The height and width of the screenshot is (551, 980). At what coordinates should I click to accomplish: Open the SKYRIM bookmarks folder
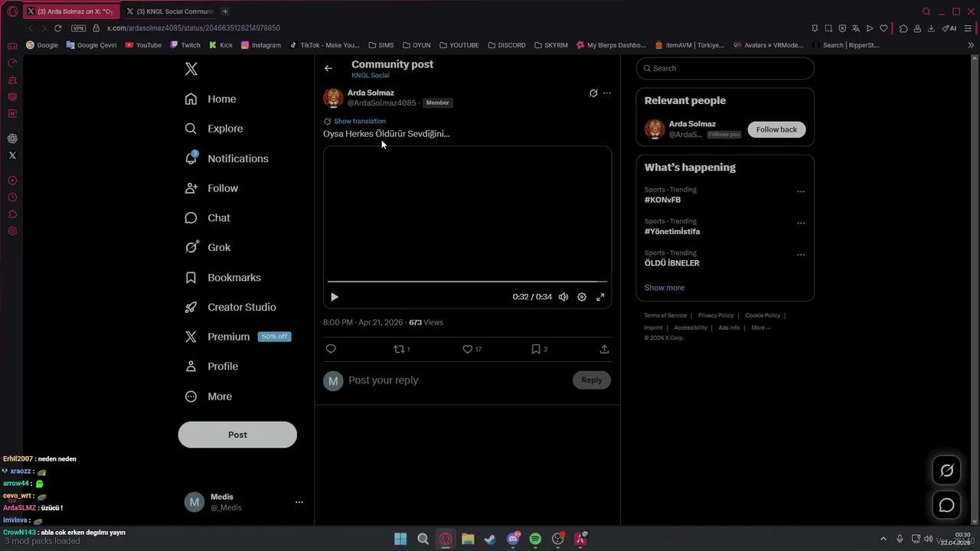coord(551,45)
